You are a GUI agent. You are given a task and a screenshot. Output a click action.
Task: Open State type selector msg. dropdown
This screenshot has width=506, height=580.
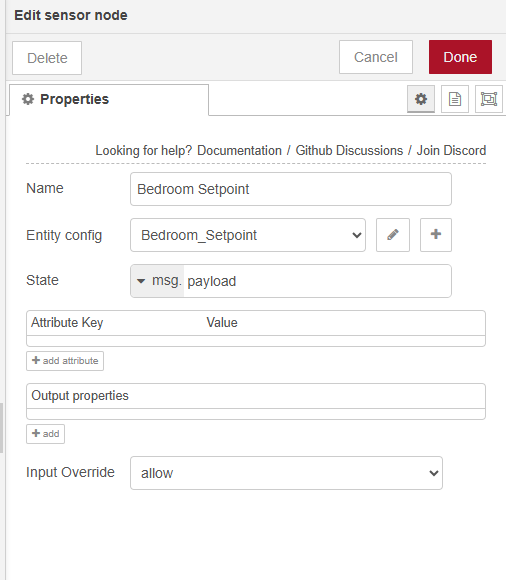(158, 281)
